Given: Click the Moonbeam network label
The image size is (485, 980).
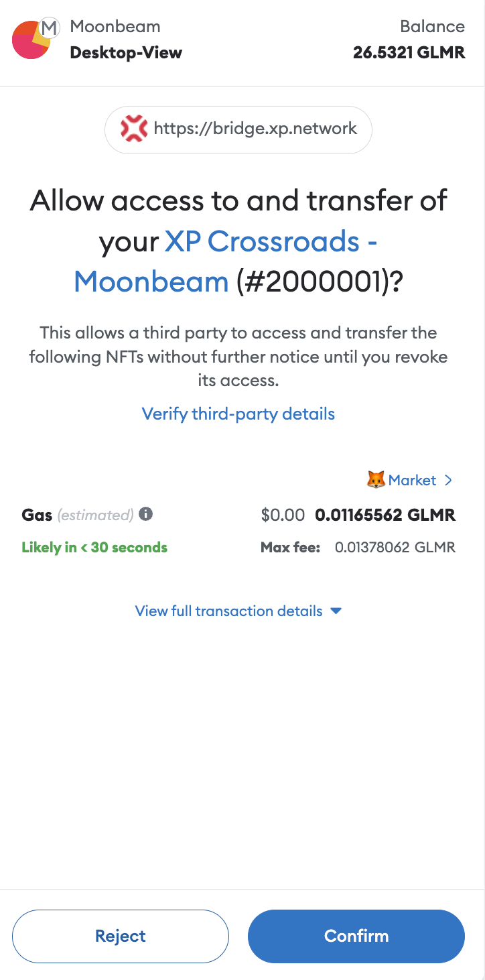Looking at the screenshot, I should coord(115,27).
